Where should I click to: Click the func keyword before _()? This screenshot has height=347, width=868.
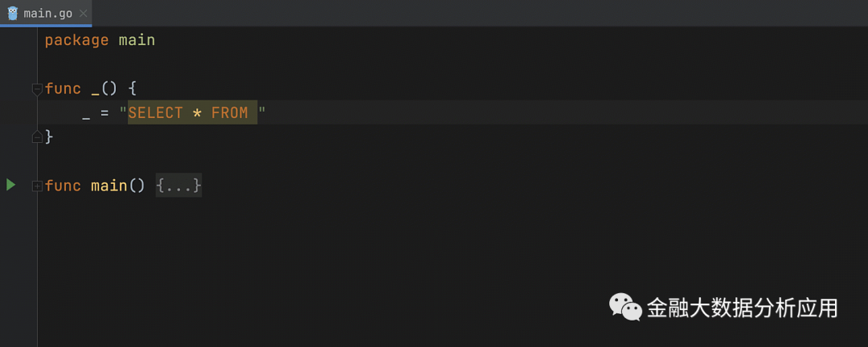[63, 88]
